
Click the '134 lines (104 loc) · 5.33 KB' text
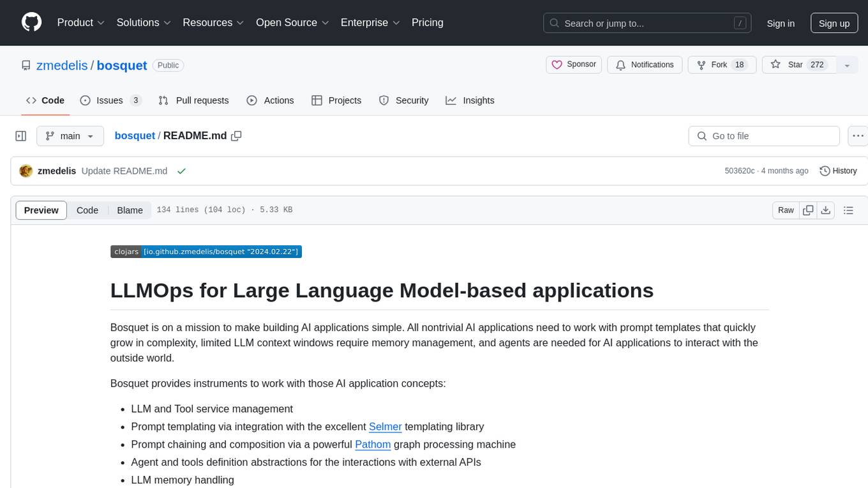pos(225,210)
